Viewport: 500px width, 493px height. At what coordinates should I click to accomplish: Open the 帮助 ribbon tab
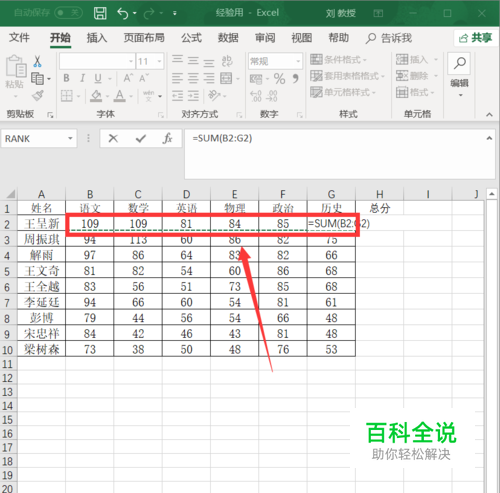click(x=338, y=37)
